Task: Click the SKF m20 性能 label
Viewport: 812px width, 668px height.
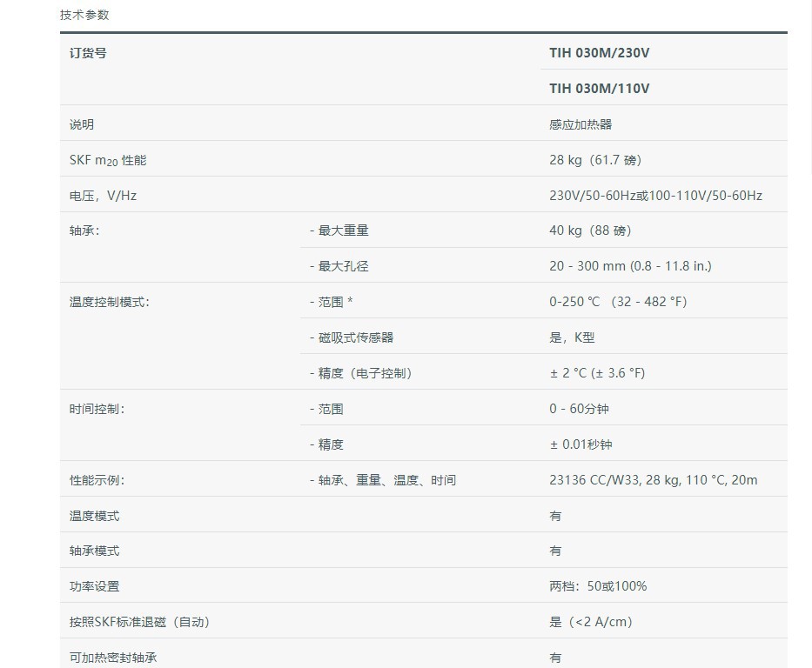Action: pyautogui.click(x=108, y=160)
